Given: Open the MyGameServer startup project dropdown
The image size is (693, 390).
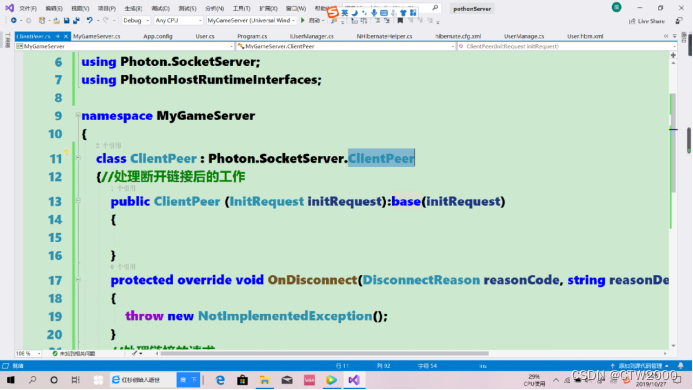Looking at the screenshot, I should coord(251,20).
